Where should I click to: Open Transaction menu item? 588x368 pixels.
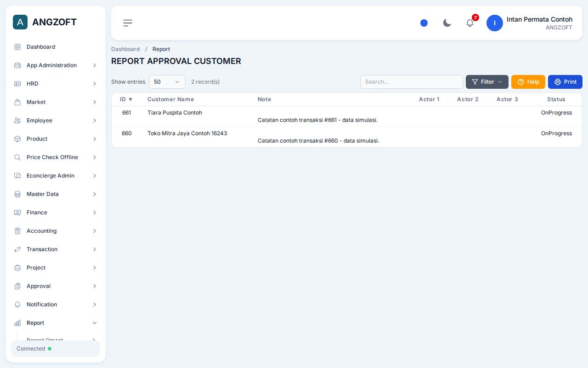56,249
